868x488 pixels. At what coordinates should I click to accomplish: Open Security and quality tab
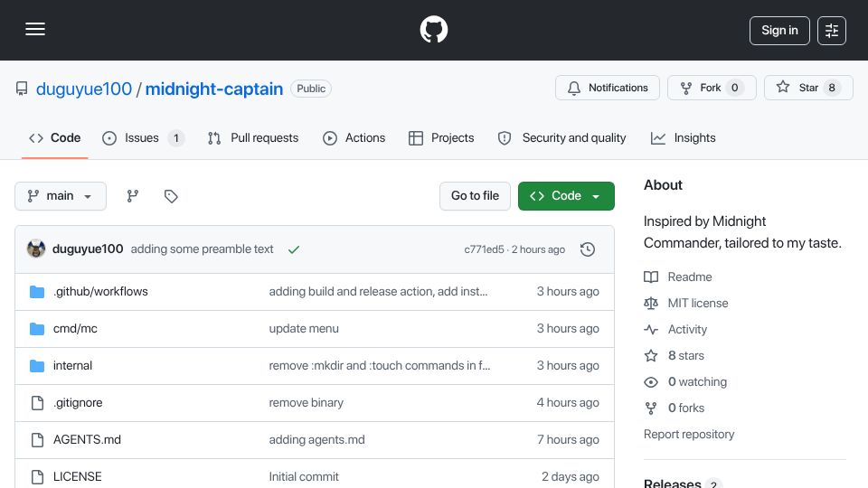561,137
